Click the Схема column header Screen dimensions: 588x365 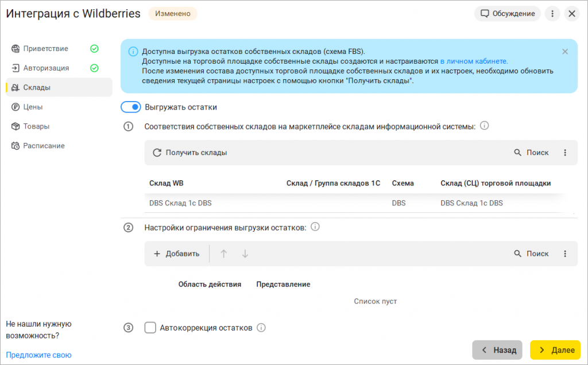403,183
